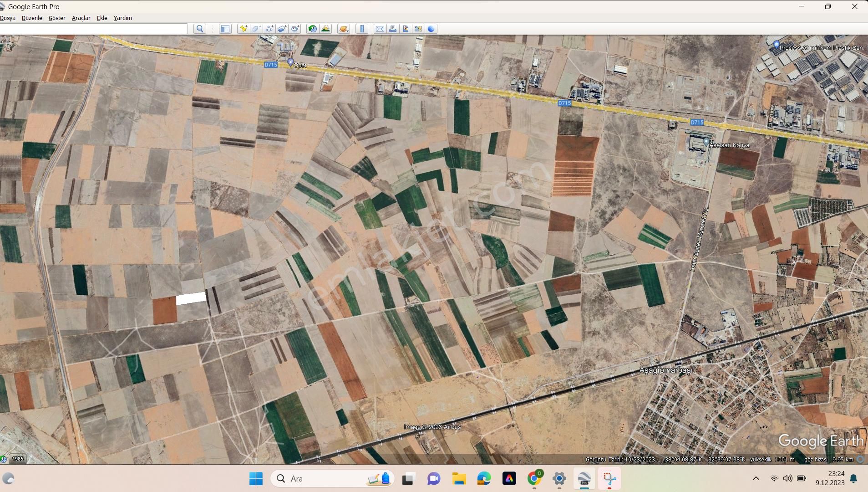Click the Add Image Overlay icon
868x492 pixels.
coord(282,29)
